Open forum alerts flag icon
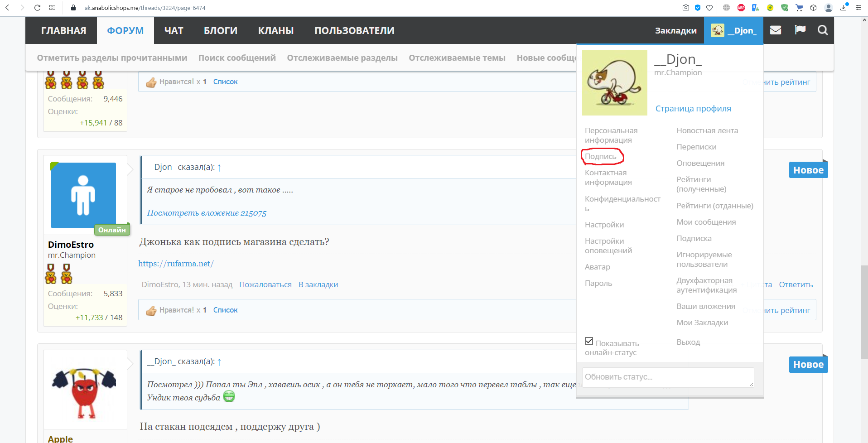 coord(800,30)
